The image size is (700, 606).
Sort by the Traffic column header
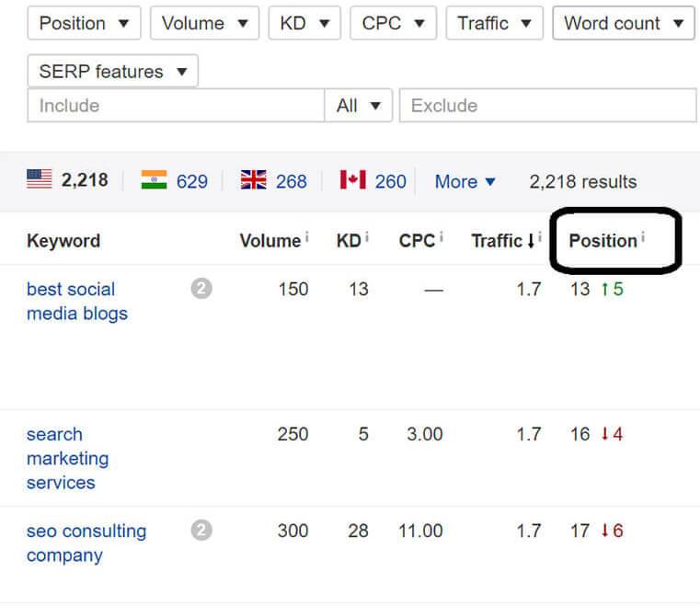pyautogui.click(x=498, y=241)
